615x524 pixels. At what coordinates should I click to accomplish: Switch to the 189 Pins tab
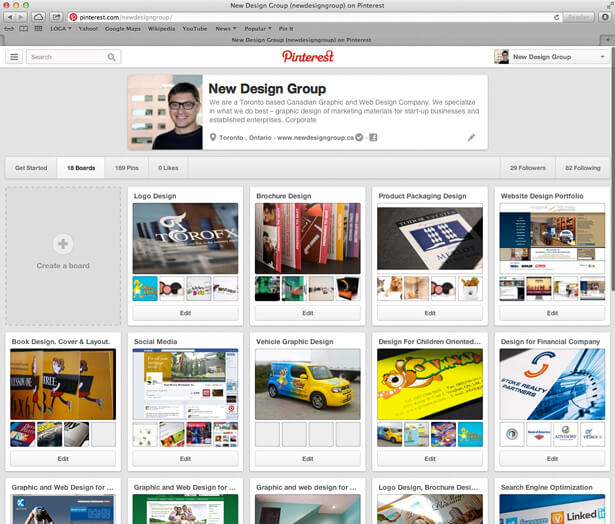point(127,168)
